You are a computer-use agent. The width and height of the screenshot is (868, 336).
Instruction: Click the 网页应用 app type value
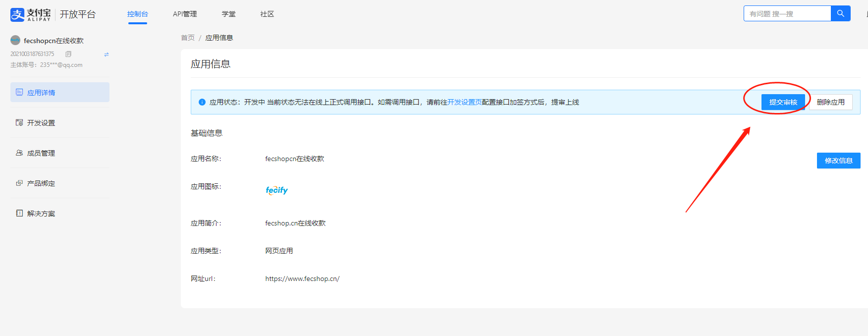(279, 251)
